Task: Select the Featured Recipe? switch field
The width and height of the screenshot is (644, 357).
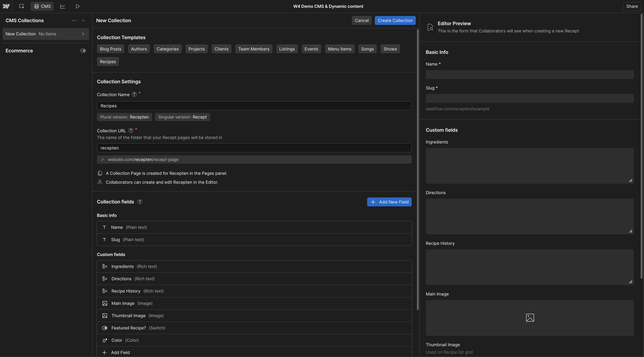Action: point(129,328)
